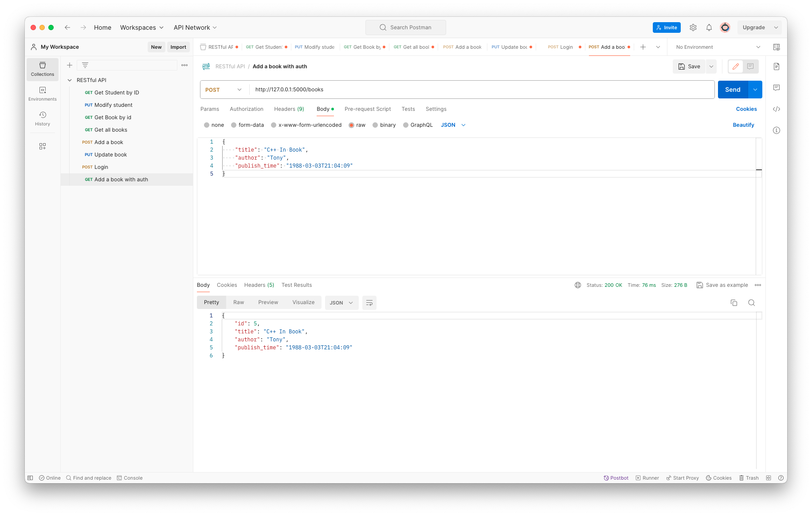Image resolution: width=812 pixels, height=516 pixels.
Task: Copy the response body to clipboard
Action: coord(734,303)
